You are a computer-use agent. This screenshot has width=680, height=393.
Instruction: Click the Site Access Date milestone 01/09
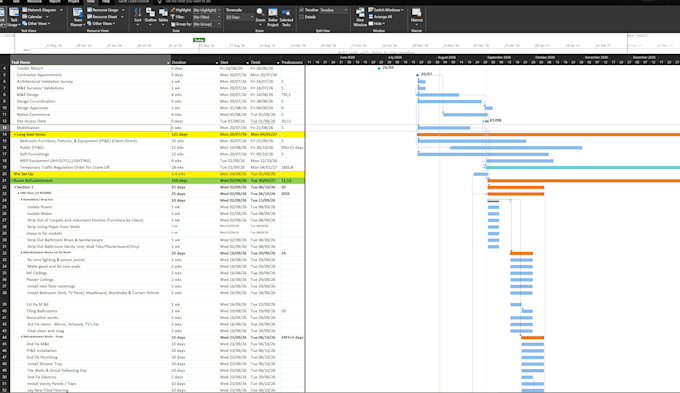[487, 121]
